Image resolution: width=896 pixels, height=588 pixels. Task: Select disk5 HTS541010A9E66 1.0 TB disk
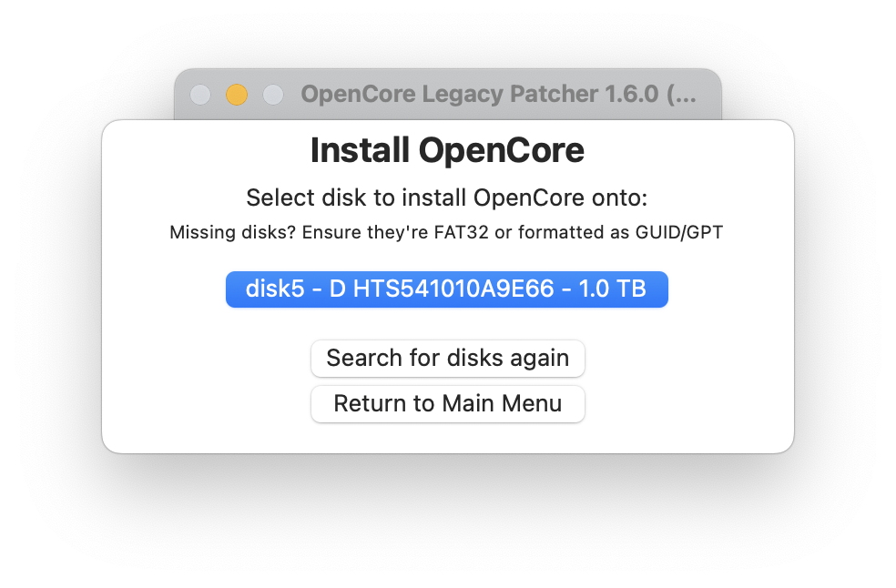tap(447, 289)
